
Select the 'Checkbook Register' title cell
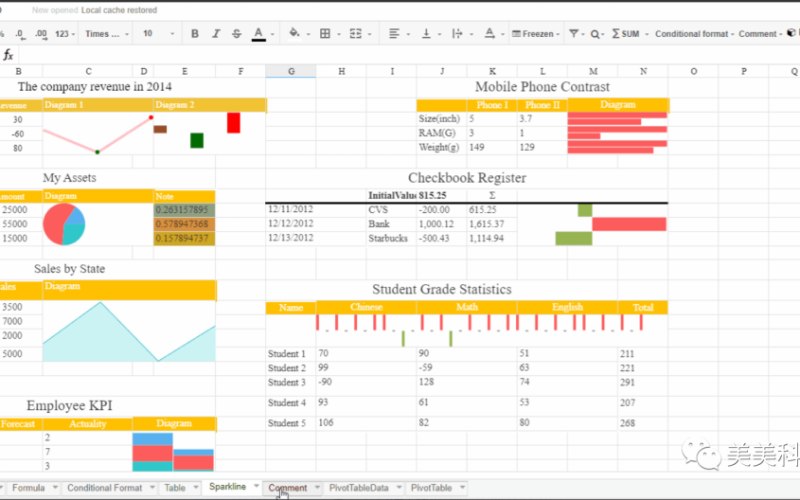467,178
